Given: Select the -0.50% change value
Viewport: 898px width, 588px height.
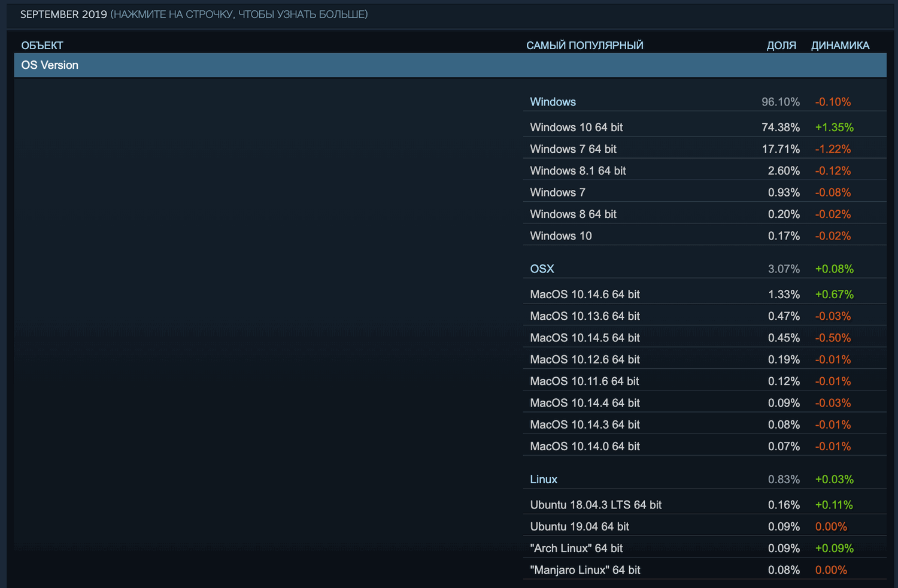Looking at the screenshot, I should tap(833, 338).
